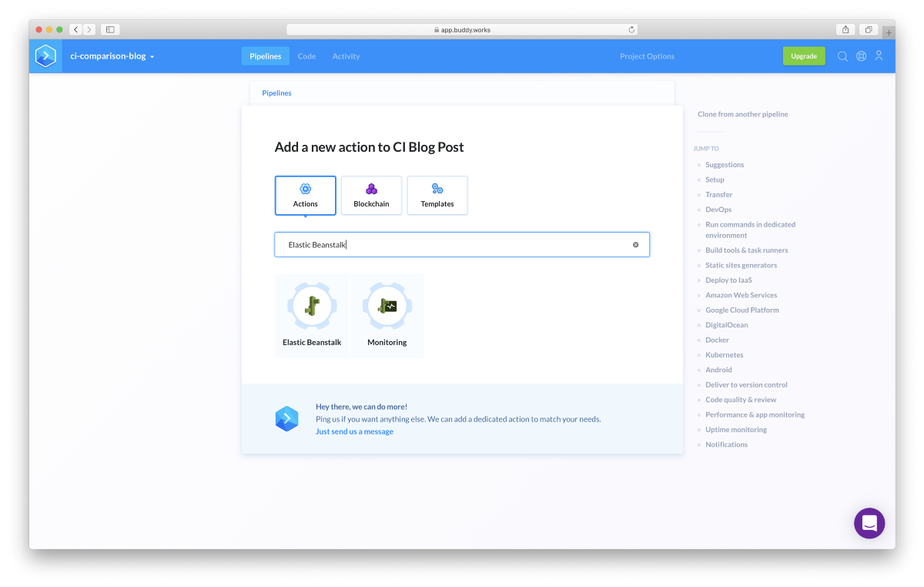Screen dimensions: 924x587
Task: Open the ci-comparison-blog project dropdown
Action: [x=112, y=56]
